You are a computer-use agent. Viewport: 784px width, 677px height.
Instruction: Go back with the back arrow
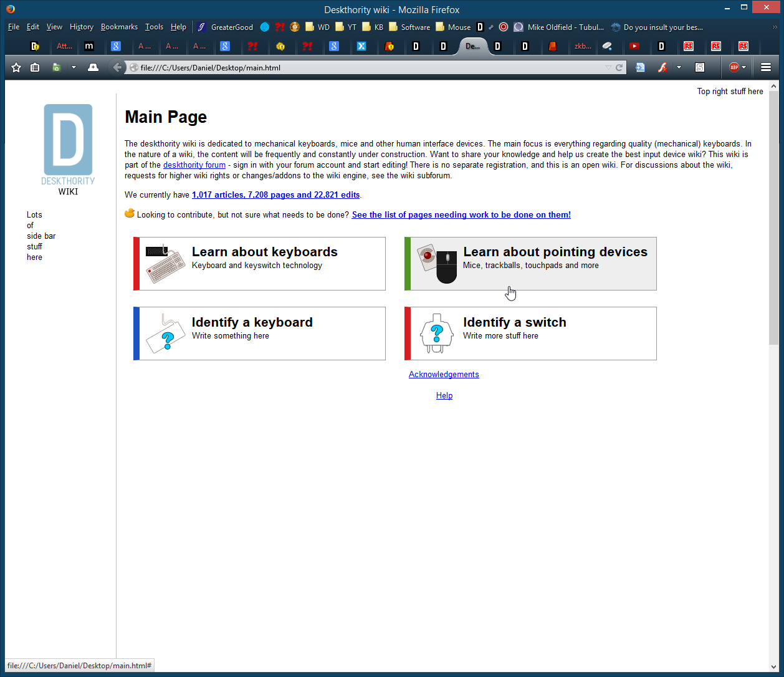pos(117,67)
